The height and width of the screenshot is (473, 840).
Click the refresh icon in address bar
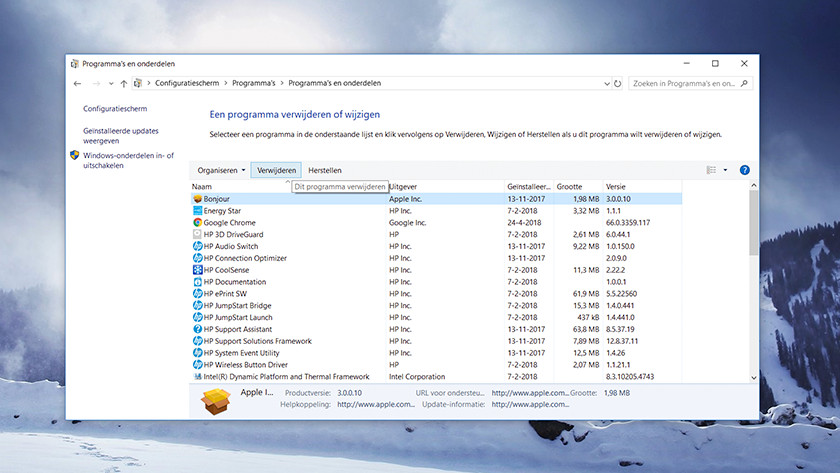tap(618, 83)
